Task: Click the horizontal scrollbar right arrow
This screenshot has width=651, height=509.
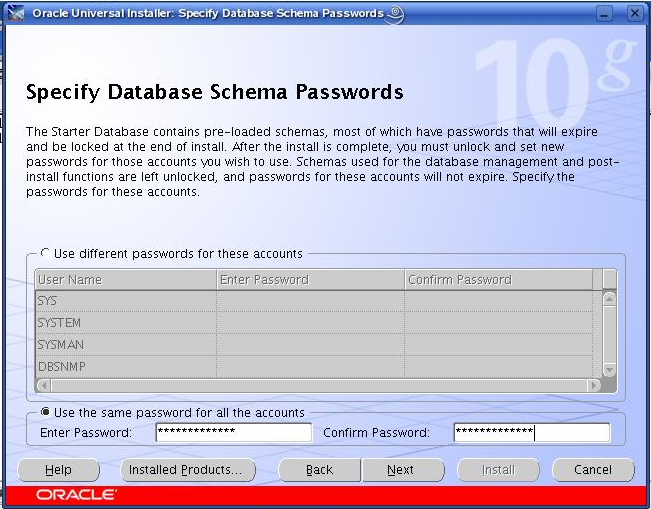Action: pos(594,385)
